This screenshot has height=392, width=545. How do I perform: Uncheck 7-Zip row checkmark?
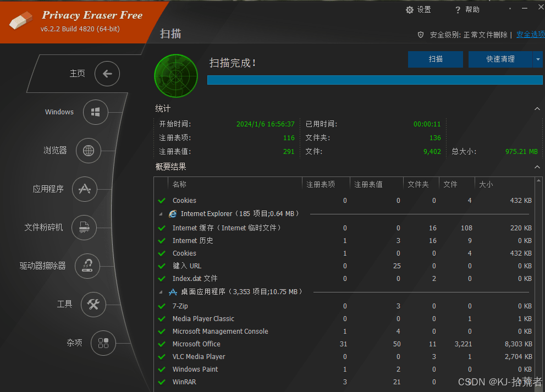click(x=162, y=306)
